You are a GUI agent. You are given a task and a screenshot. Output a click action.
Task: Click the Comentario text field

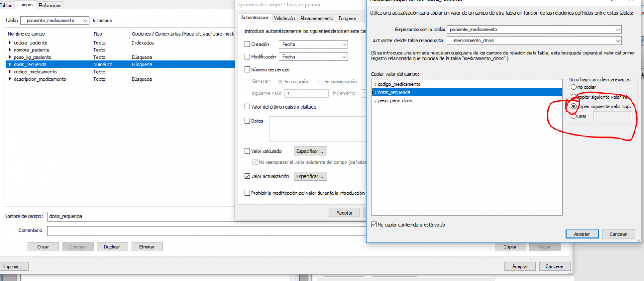(206, 231)
